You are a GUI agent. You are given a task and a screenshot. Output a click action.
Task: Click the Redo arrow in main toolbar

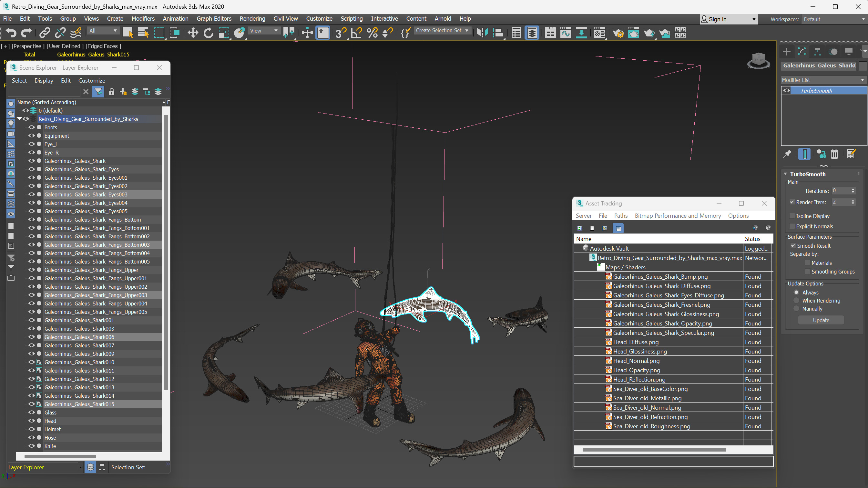point(26,33)
